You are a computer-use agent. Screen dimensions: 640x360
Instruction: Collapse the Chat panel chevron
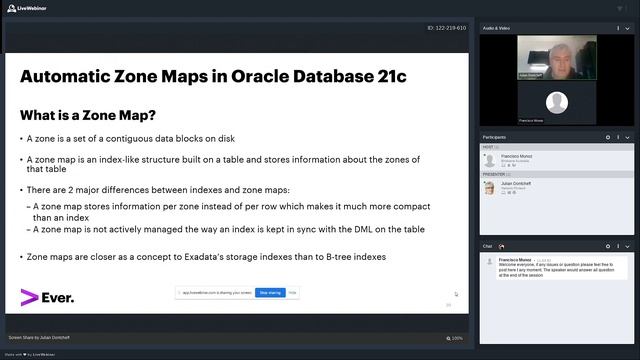pos(627,246)
